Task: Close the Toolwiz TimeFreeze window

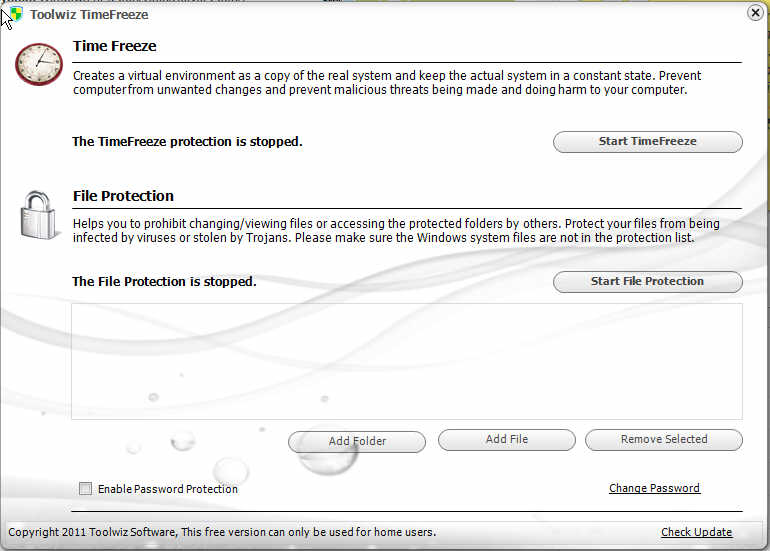Action: (x=755, y=12)
